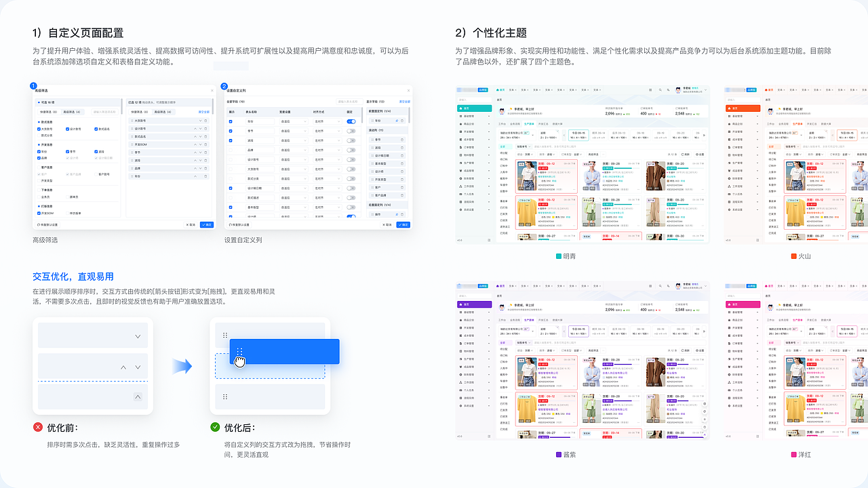
Task: Switch to 生产跟单 tab in 明青 theme
Action: click(529, 124)
